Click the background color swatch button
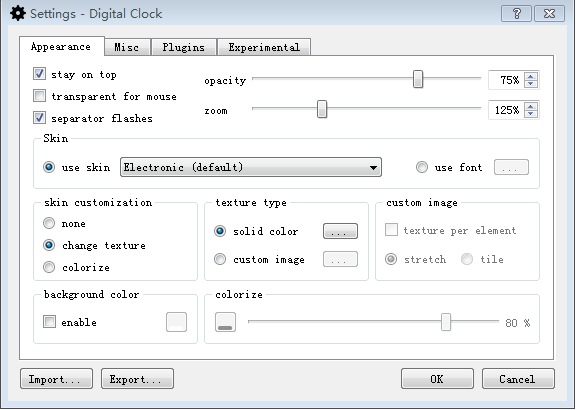Screen dimensions: 577x410 [x=176, y=322]
